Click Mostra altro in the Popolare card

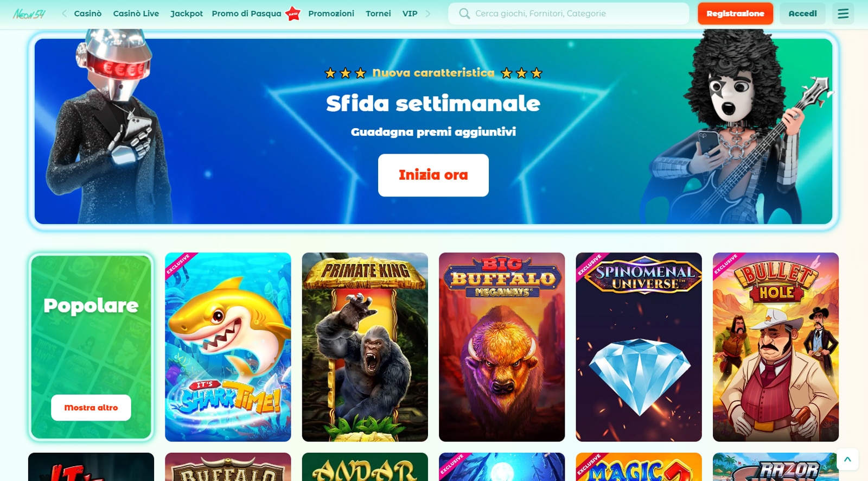[91, 408]
